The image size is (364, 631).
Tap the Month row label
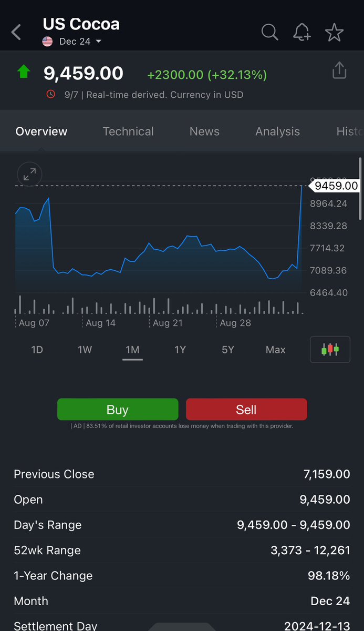coord(31,601)
